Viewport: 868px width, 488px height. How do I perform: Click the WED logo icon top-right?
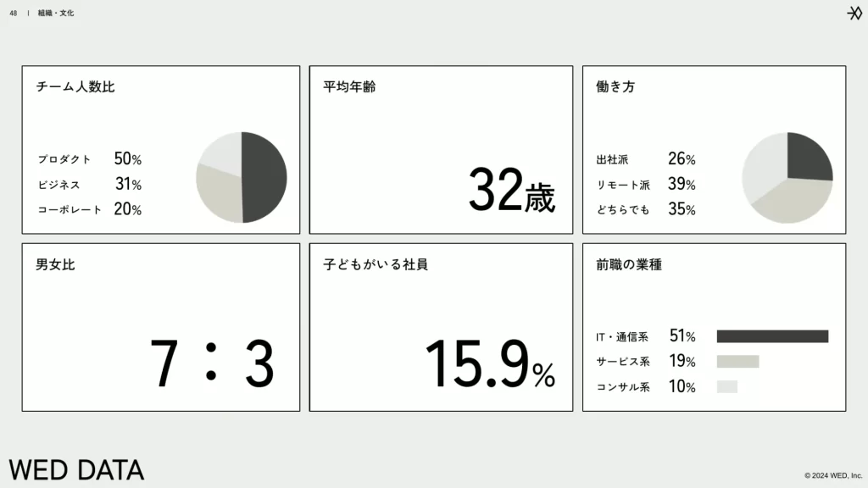pyautogui.click(x=854, y=13)
